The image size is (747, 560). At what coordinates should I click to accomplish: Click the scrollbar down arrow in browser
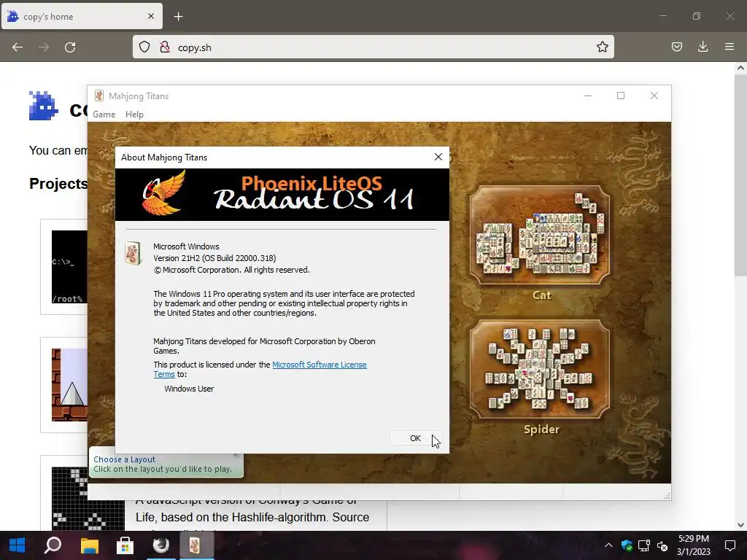click(x=740, y=525)
